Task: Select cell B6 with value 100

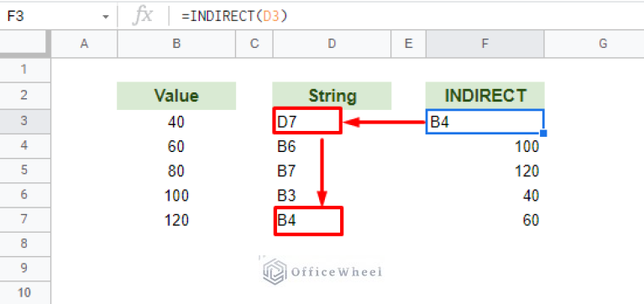Action: 176,196
